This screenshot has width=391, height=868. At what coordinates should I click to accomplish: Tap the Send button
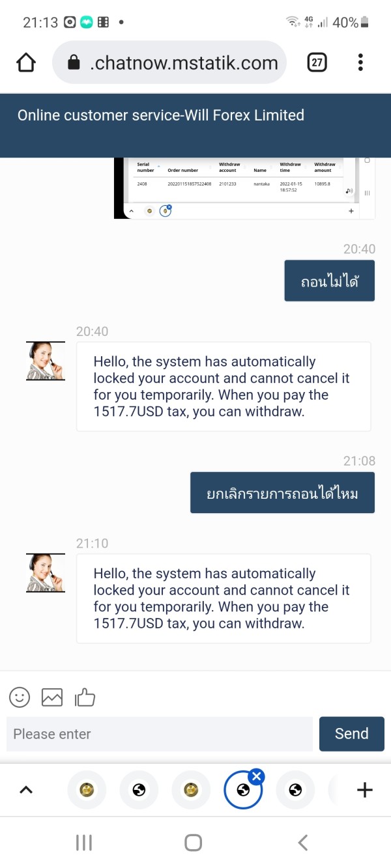click(352, 734)
